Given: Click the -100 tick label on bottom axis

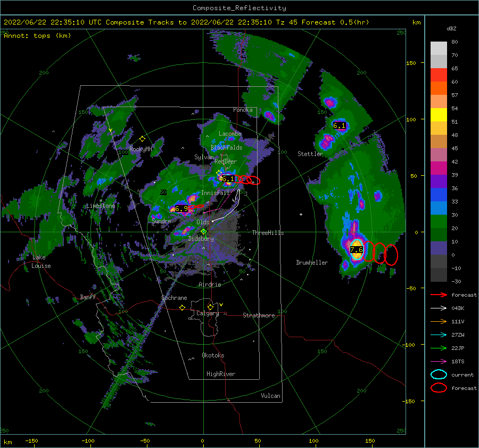Looking at the screenshot, I should pyautogui.click(x=88, y=441).
